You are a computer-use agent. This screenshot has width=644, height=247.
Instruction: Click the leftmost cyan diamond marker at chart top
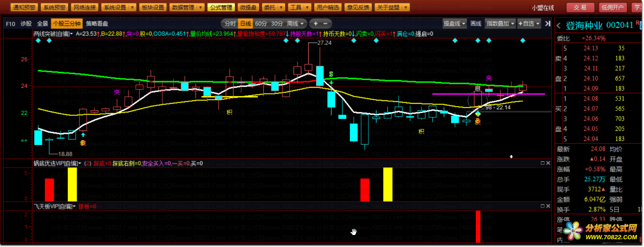click(38, 40)
